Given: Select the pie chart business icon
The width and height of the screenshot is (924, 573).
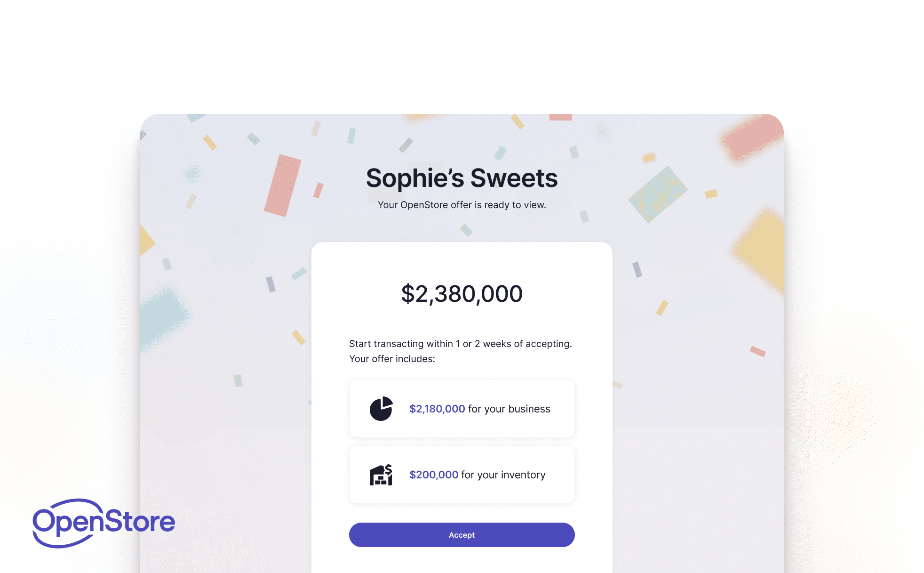Looking at the screenshot, I should (380, 409).
